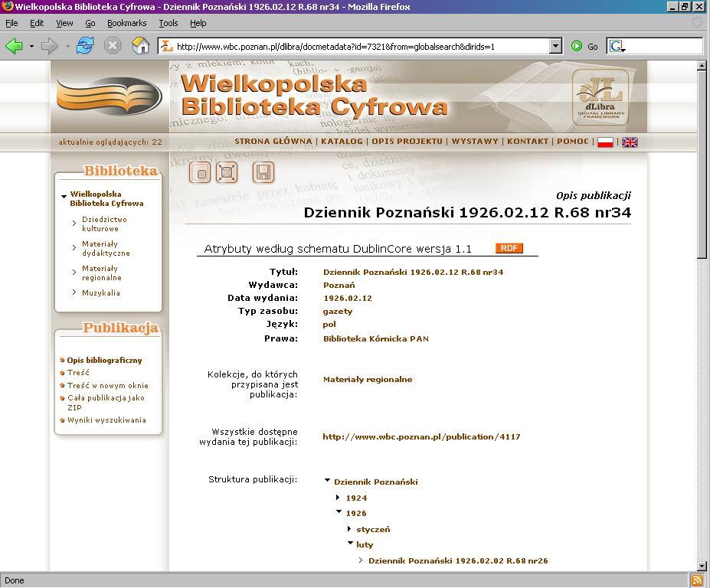710x588 pixels.
Task: Open Dziennik Poznański 1926.02.02 R.68 nr26
Action: pyautogui.click(x=458, y=560)
